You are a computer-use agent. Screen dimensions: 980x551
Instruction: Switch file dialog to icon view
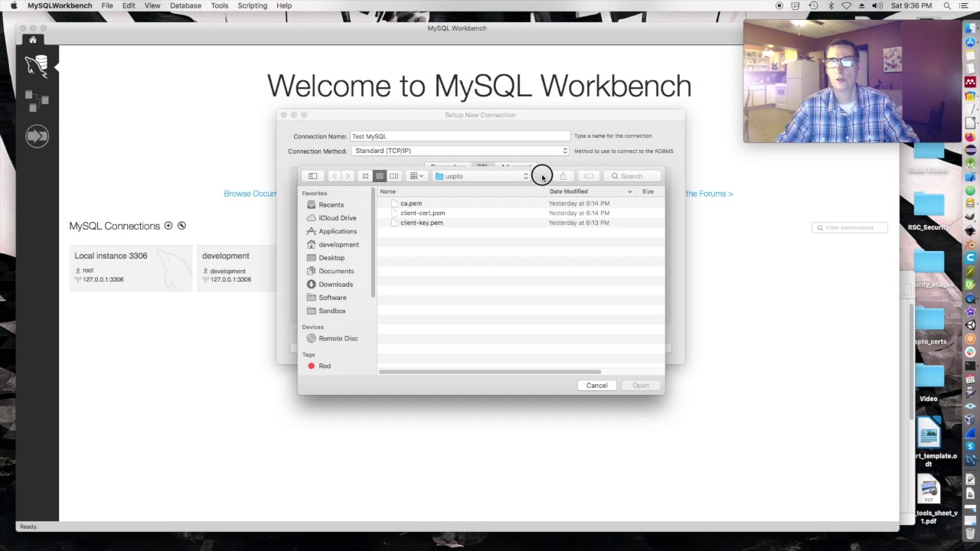coord(365,176)
